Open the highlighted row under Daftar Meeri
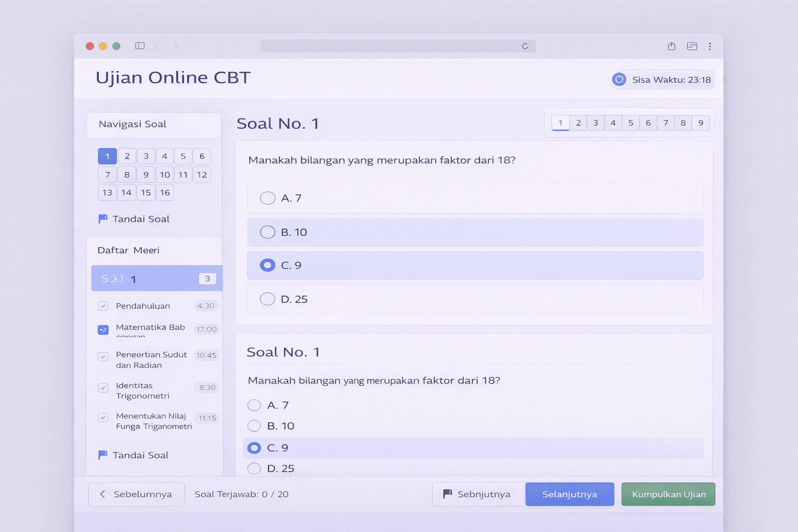This screenshot has width=798, height=532. (156, 278)
